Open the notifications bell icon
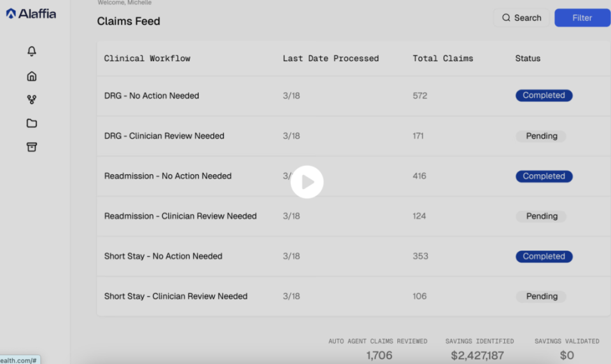This screenshot has width=611, height=364. click(32, 51)
